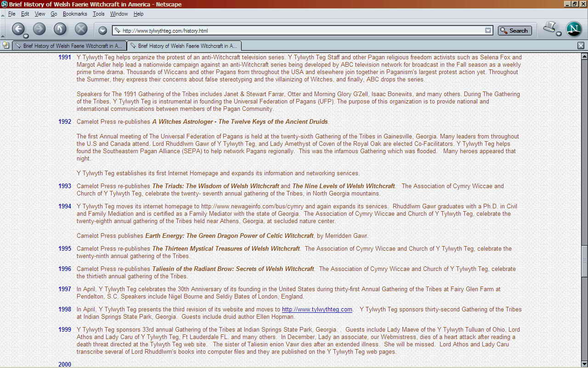This screenshot has height=368, width=588.
Task: Open the Tools menu
Action: [x=98, y=14]
